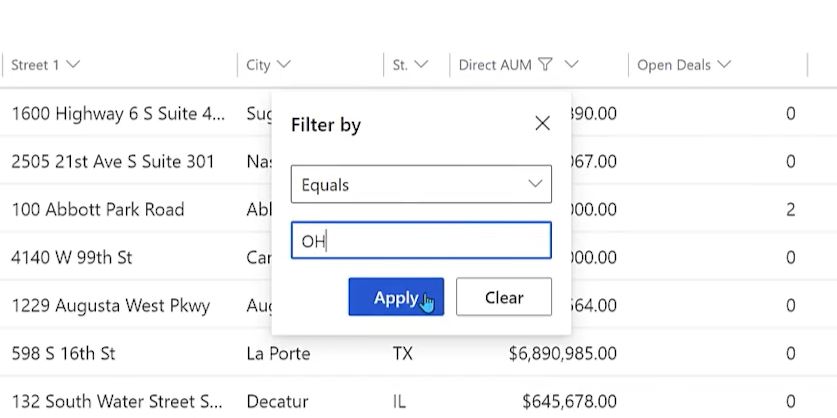Screen dimensions: 837x418
Task: Select the 1229 Augusta West Pkwy row
Action: 110,306
